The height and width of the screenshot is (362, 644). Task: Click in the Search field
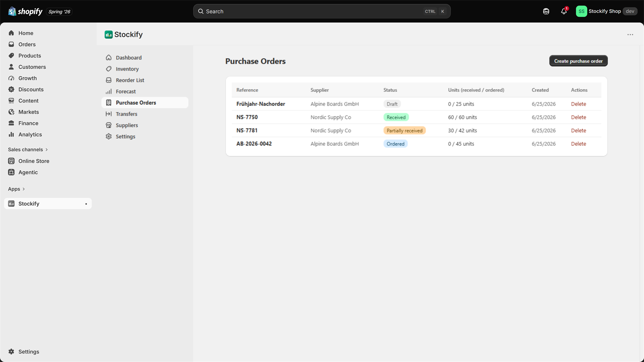pyautogui.click(x=322, y=11)
